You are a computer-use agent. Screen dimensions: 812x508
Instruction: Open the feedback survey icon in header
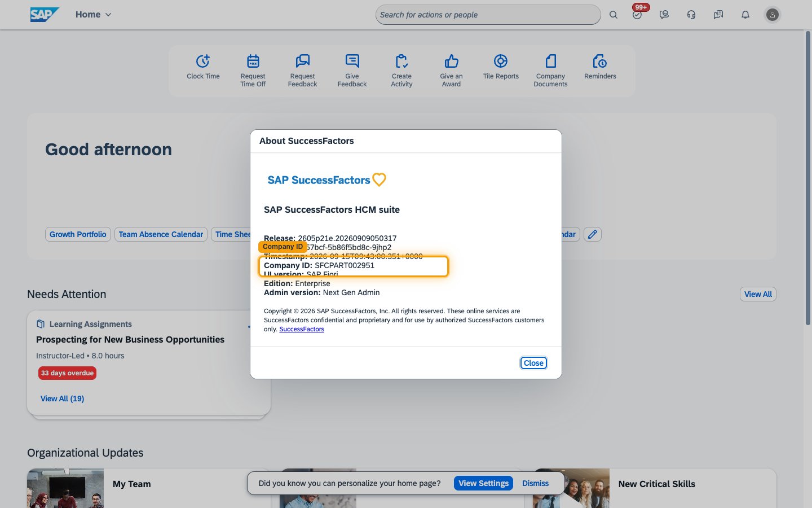click(718, 15)
